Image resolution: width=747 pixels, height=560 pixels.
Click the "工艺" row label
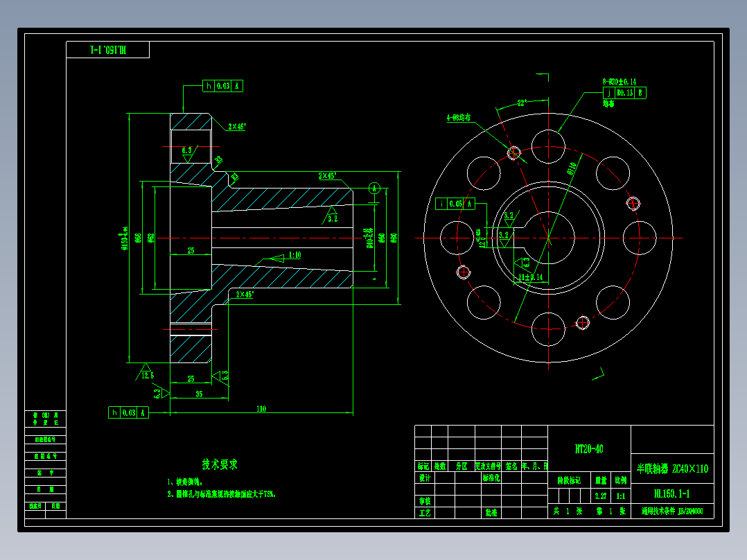point(425,513)
